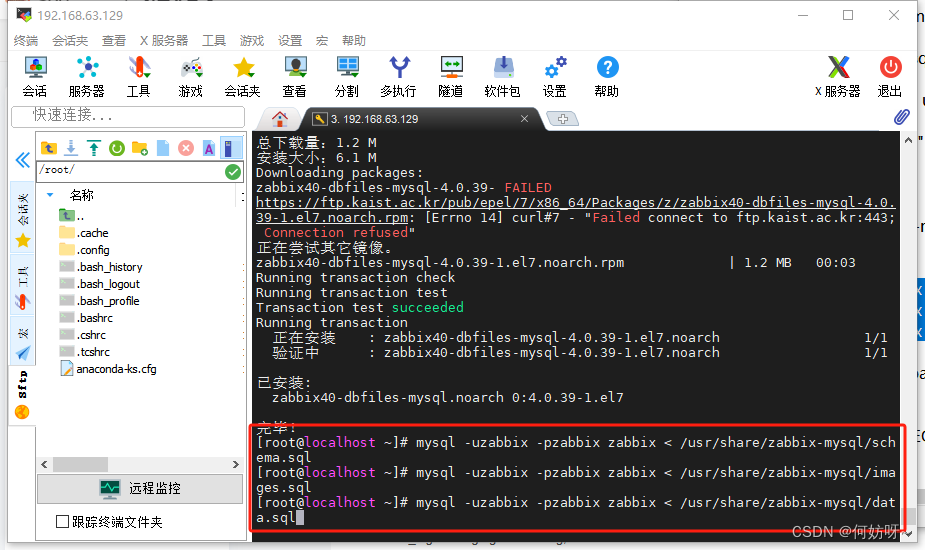Click the 帮助 question-mark toolbar icon
This screenshot has width=925, height=550.
[x=607, y=77]
